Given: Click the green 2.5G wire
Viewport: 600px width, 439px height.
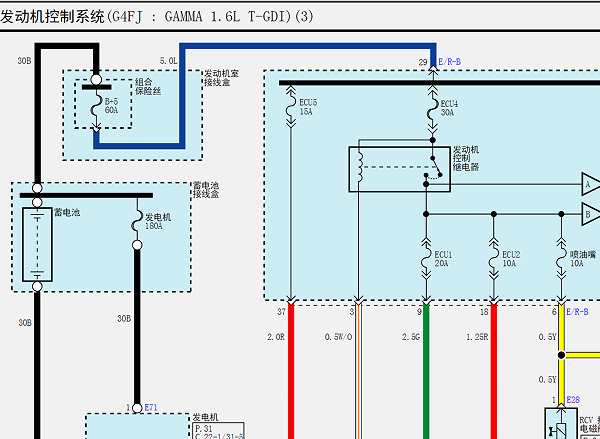Looking at the screenshot, I should coord(426,371).
